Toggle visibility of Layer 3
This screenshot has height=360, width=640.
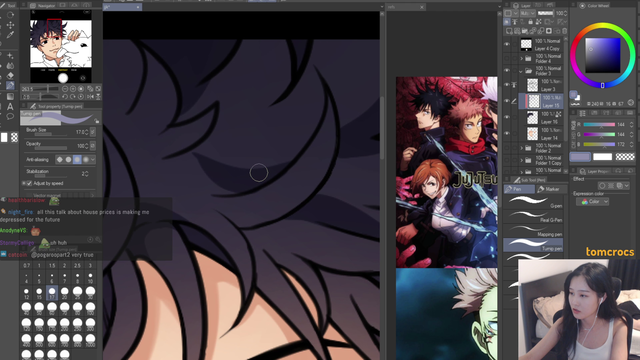pyautogui.click(x=507, y=85)
